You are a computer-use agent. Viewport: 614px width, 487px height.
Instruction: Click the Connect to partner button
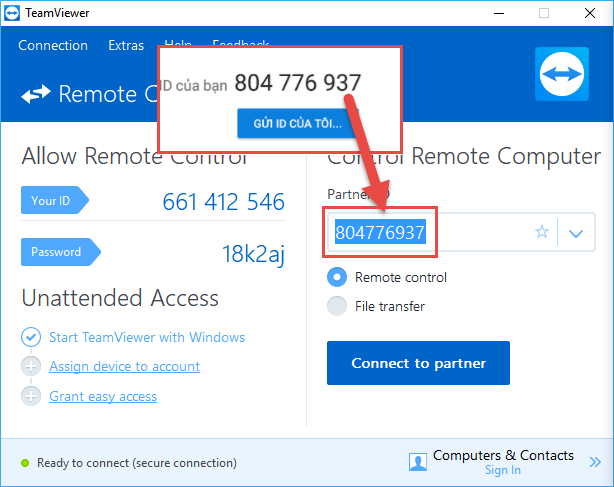[x=418, y=363]
